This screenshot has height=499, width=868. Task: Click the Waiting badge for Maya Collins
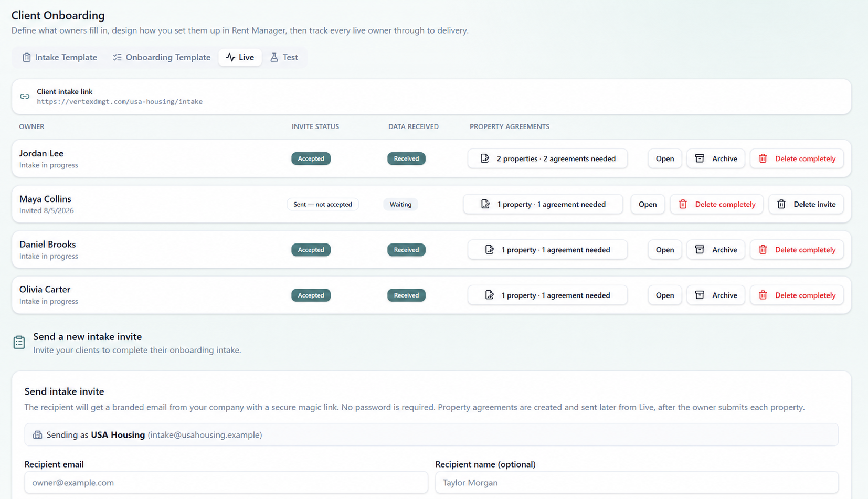pos(400,204)
